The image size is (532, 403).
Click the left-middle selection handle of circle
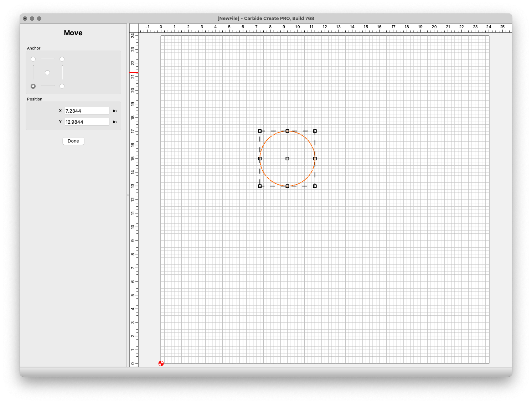click(x=260, y=159)
